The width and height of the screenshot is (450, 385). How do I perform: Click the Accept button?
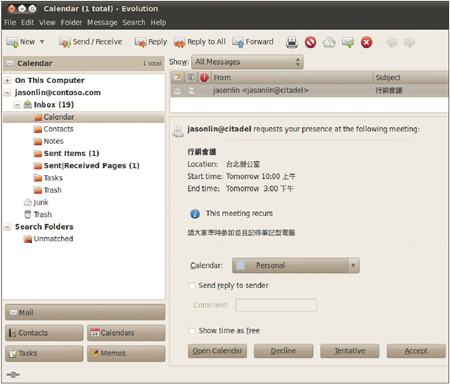416,351
